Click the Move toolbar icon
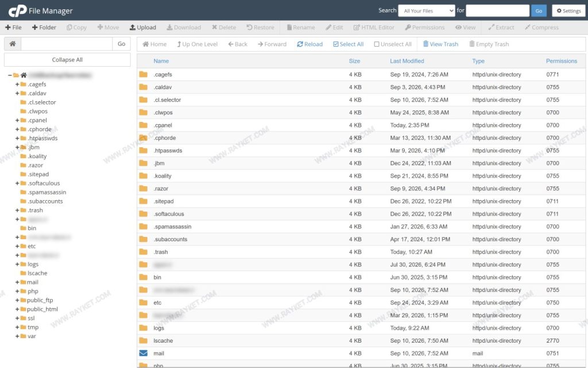This screenshot has width=588, height=368. 108,28
